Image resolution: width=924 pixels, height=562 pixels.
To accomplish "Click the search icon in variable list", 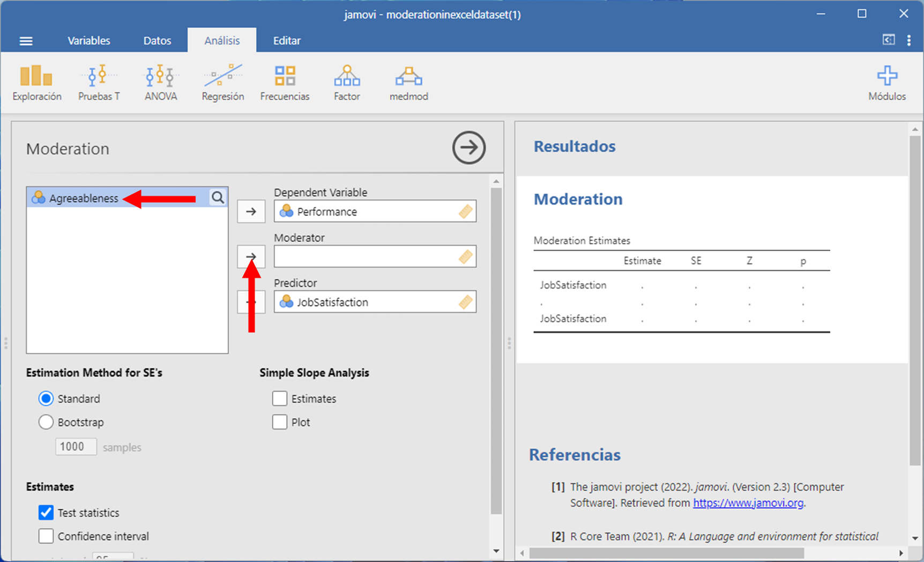I will (x=218, y=197).
